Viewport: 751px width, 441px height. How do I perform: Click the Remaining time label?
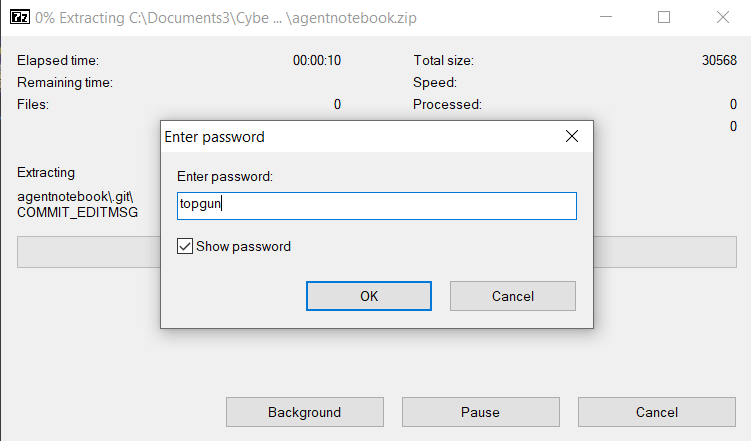pyautogui.click(x=65, y=82)
